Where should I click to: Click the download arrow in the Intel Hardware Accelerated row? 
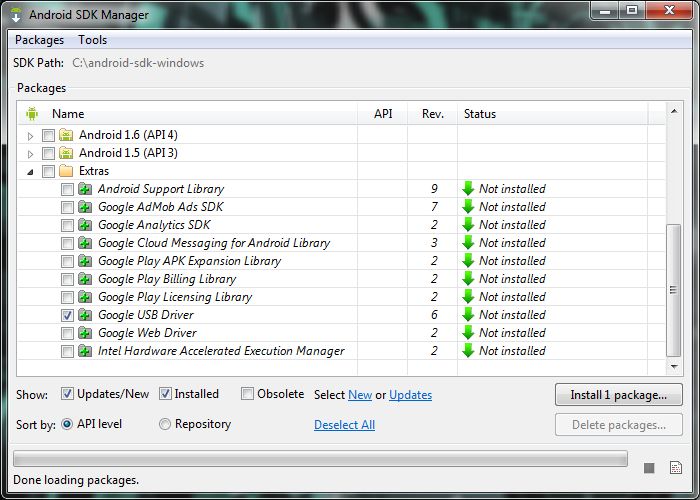pyautogui.click(x=468, y=350)
